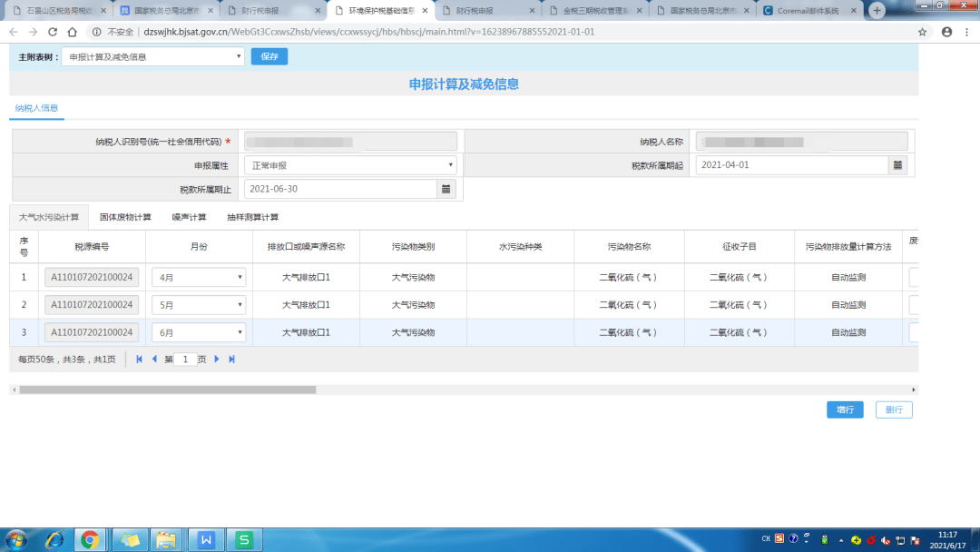The width and height of the screenshot is (980, 552).
Task: Click the 保存 button
Action: tap(269, 56)
